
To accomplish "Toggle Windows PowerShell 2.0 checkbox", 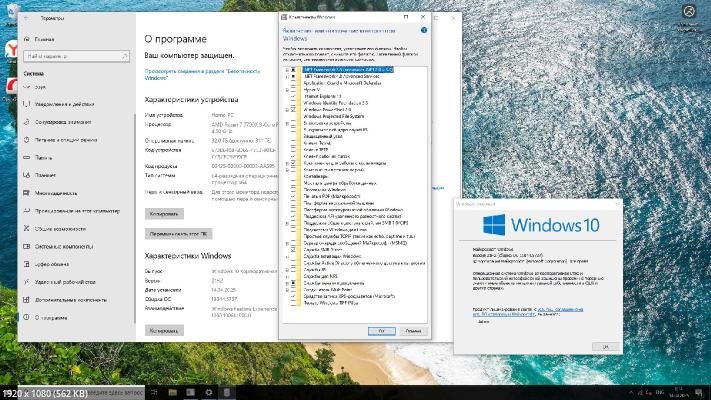I will 293,110.
